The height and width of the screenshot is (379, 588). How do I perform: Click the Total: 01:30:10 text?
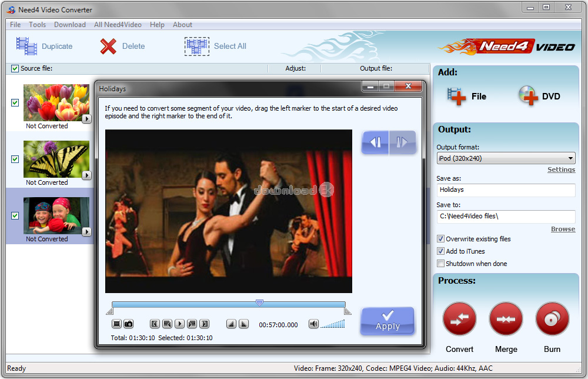(x=133, y=338)
